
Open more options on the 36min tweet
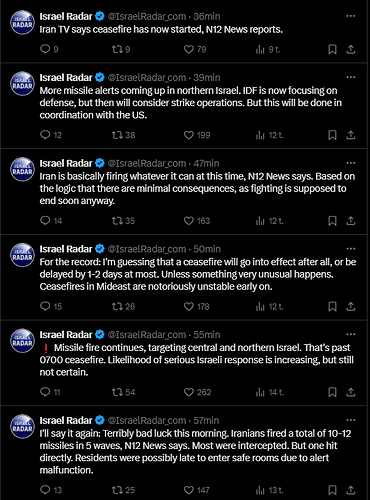(351, 16)
